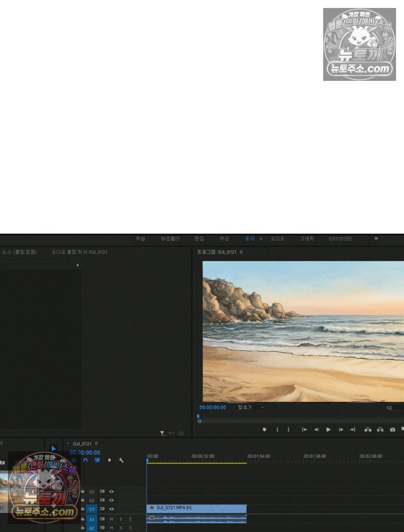The width and height of the screenshot is (404, 532).
Task: Switch to the 어셈블리 workspace
Action: [170, 239]
